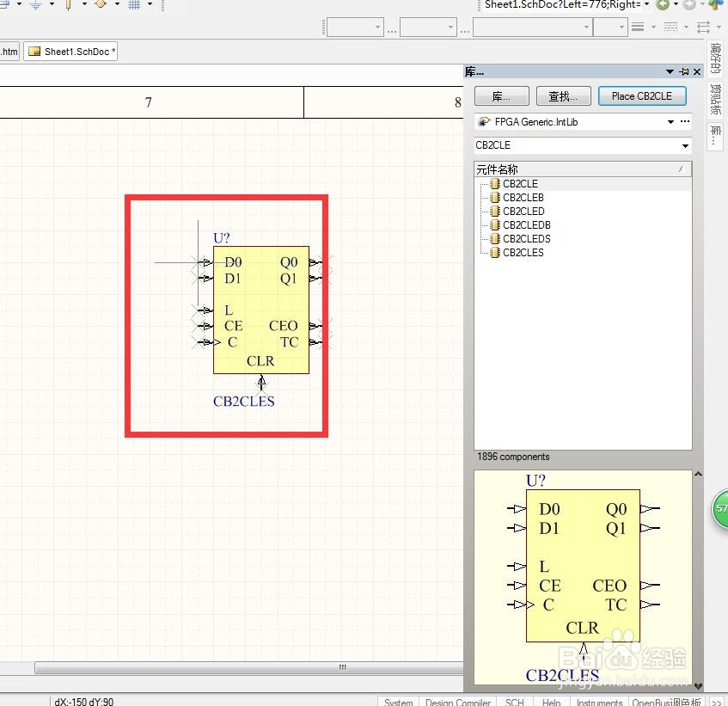728x706 pixels.
Task: Click the gray navigate forward arrow
Action: pos(690,4)
